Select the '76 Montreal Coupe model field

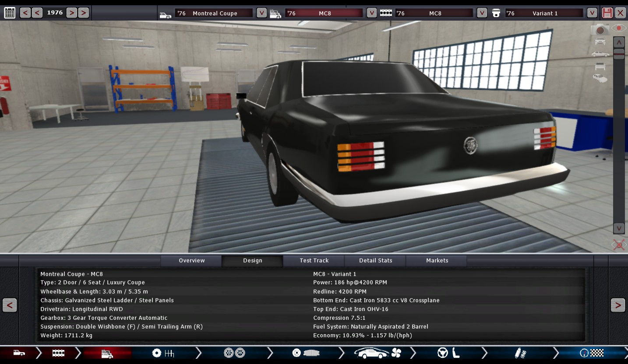[x=214, y=13]
